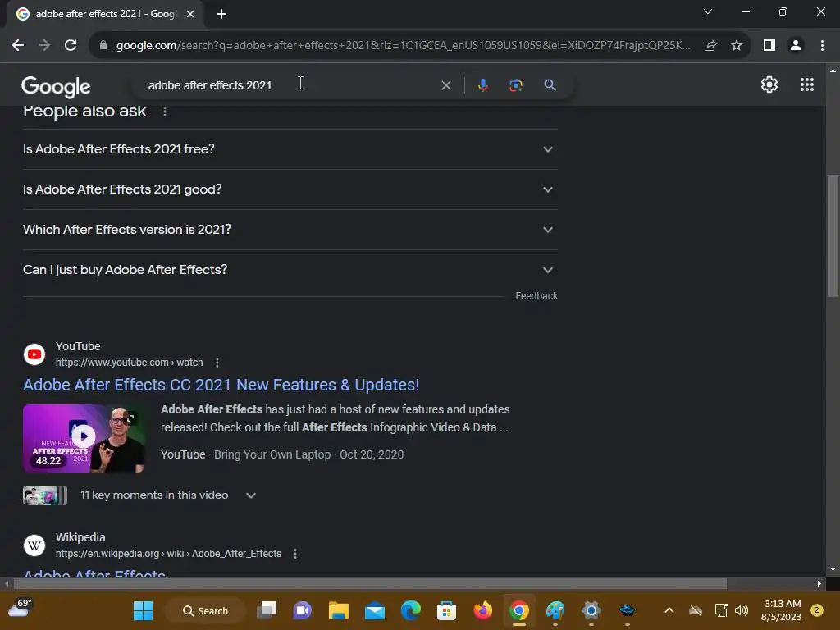
Task: Open Google apps grid
Action: (x=807, y=84)
